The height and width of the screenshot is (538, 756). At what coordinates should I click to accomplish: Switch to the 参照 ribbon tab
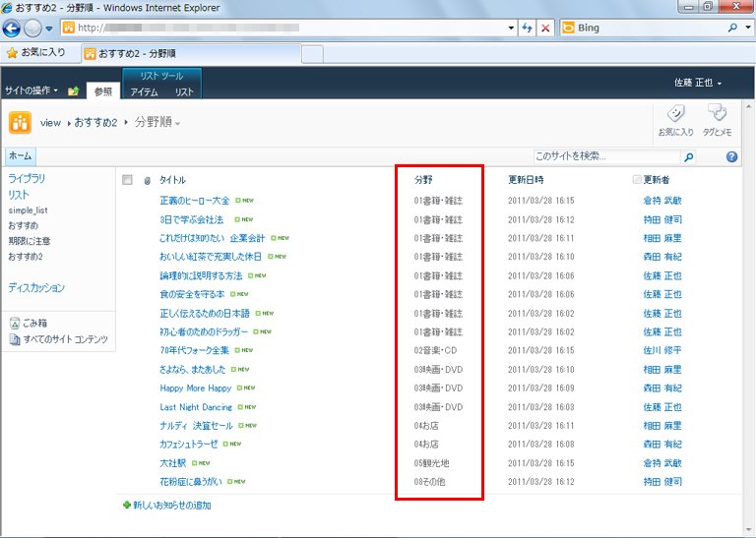pos(102,91)
